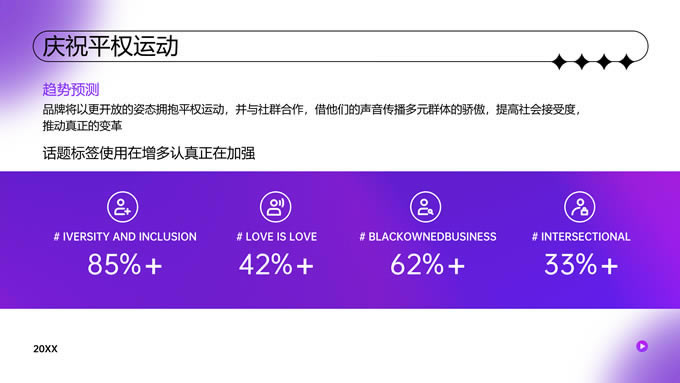Click the third black star decoration
Viewport: 680px width, 383px height.
[604, 62]
